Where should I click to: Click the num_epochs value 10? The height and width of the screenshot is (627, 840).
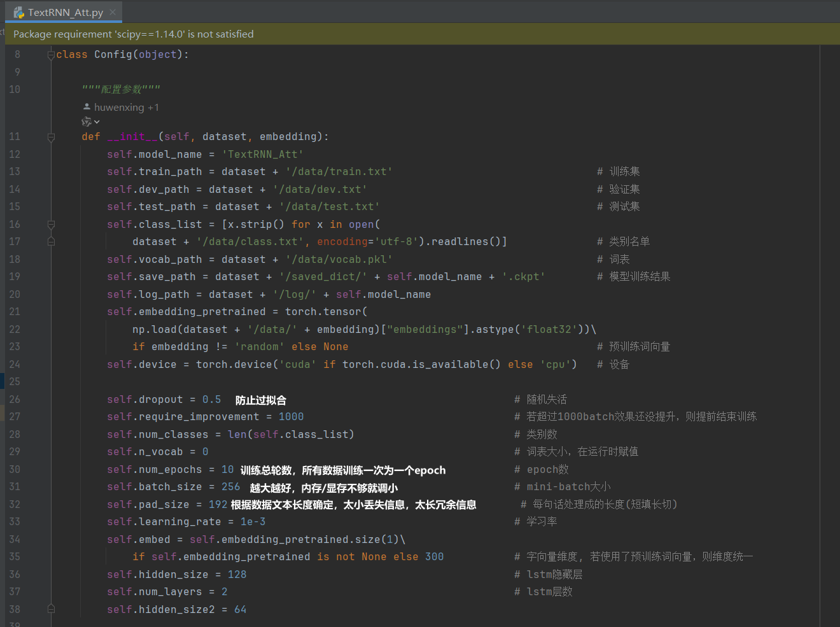(227, 470)
